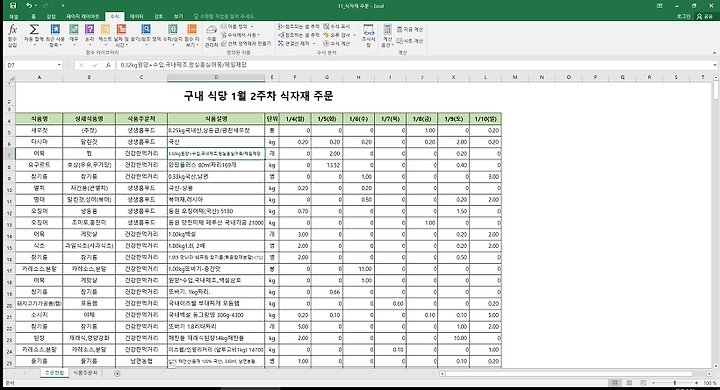Click the Sign in (로그인) link
The height and width of the screenshot is (390, 720).
point(683,16)
